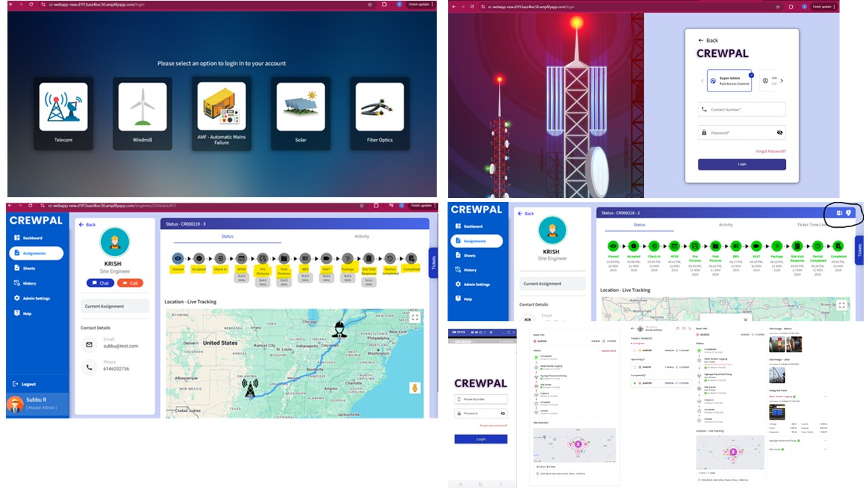Viewport: 868px width, 488px height.
Task: Select the Telecom industry tile
Action: click(63, 112)
